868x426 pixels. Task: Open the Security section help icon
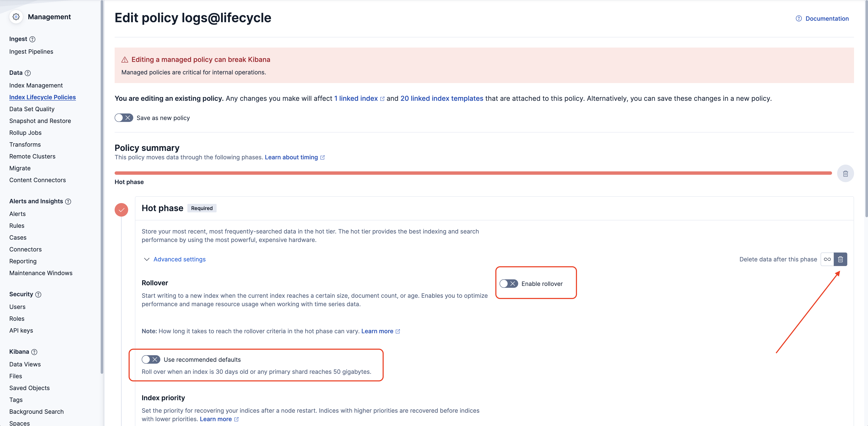pos(38,294)
